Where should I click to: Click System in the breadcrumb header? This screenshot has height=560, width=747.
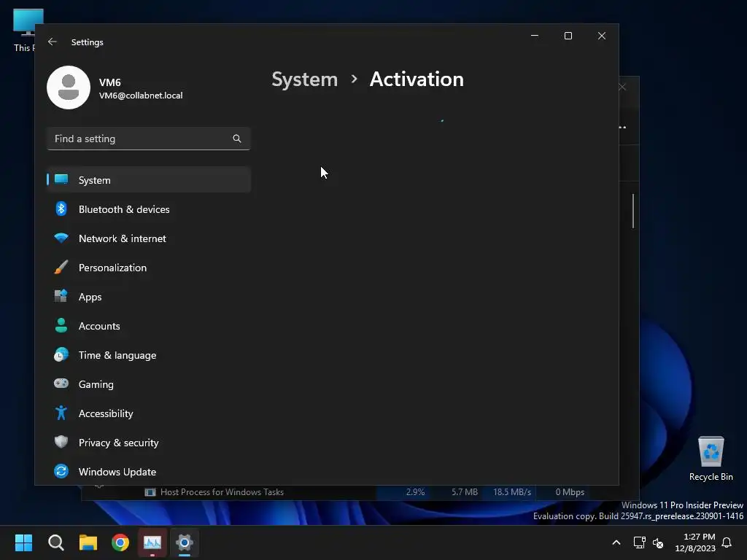[x=304, y=79]
